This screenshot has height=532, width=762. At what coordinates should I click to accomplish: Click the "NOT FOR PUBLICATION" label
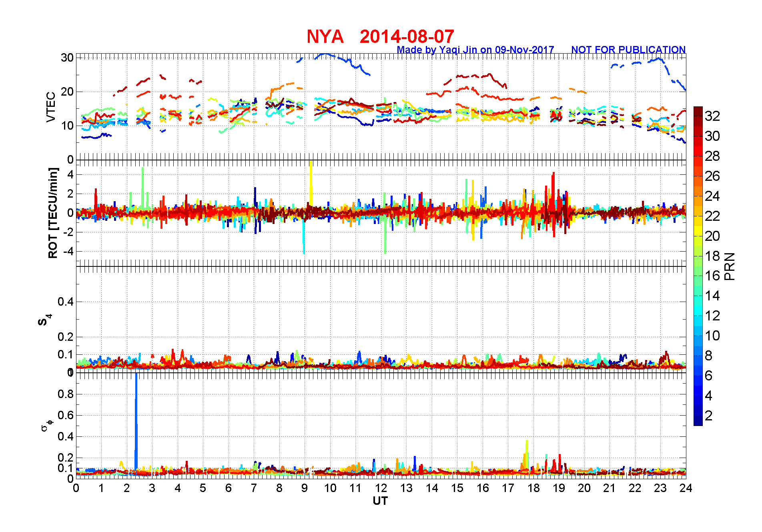tap(628, 50)
